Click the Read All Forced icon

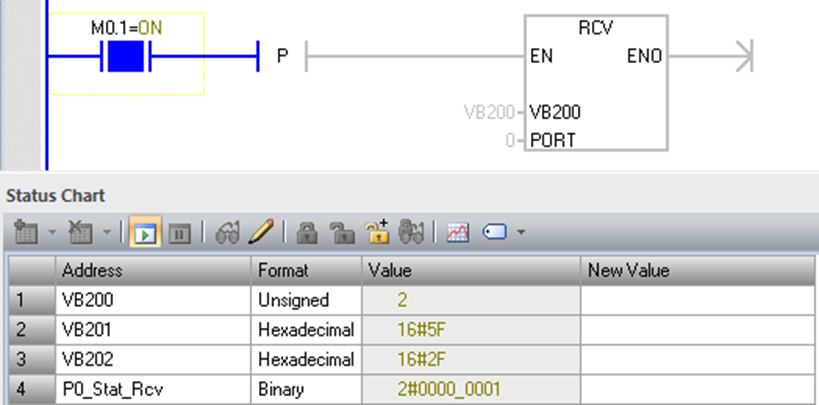(412, 232)
